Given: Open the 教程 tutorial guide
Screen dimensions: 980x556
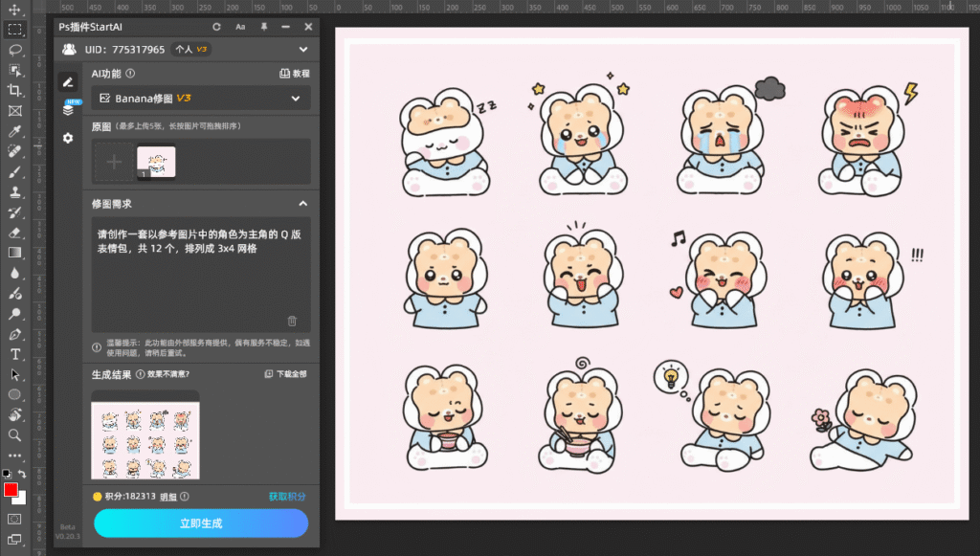Looking at the screenshot, I should 295,74.
